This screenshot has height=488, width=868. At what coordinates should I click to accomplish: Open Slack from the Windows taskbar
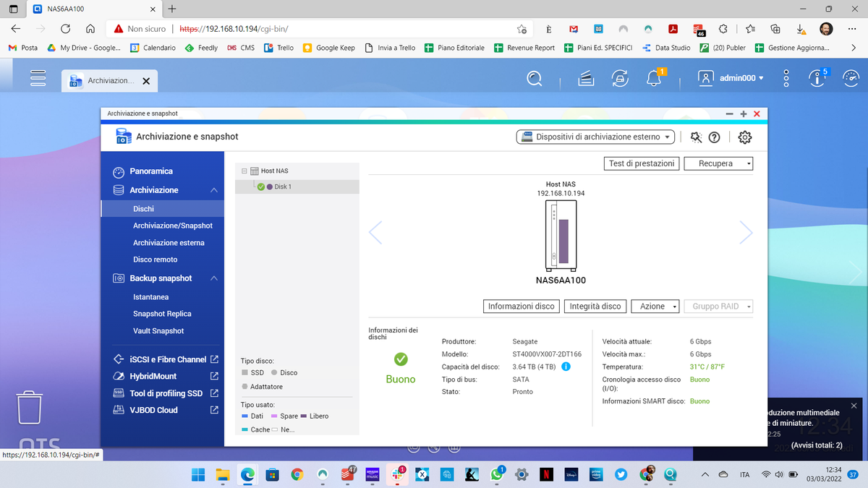(397, 474)
